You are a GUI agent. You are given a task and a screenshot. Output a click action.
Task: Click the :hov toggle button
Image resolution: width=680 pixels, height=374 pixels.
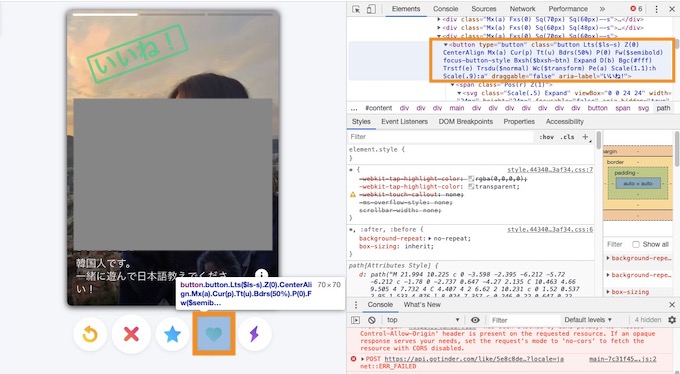pyautogui.click(x=546, y=137)
